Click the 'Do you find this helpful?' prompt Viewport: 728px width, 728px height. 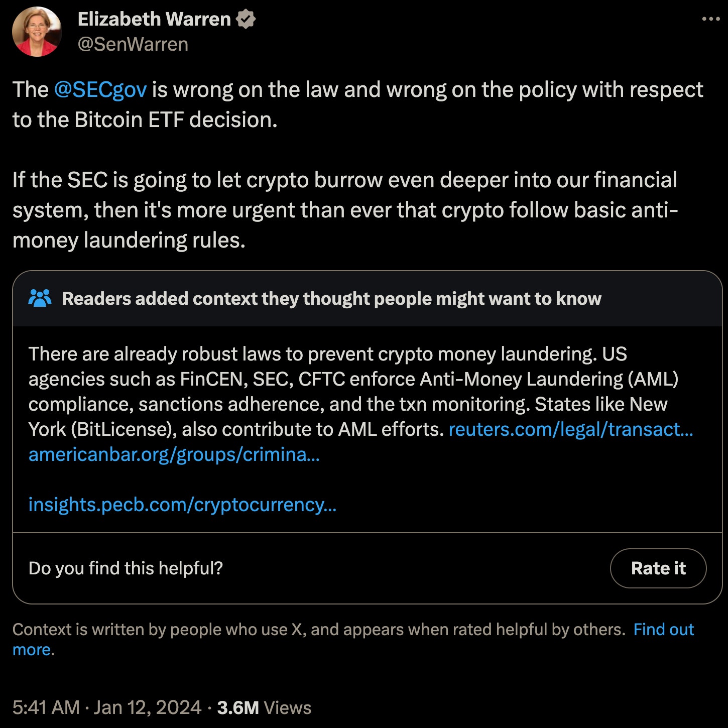click(x=126, y=568)
